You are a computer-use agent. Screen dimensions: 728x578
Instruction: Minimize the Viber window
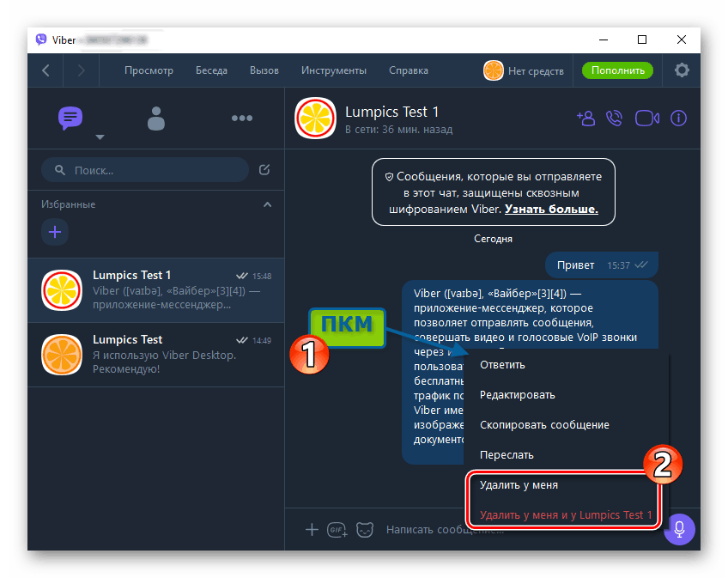pos(604,40)
